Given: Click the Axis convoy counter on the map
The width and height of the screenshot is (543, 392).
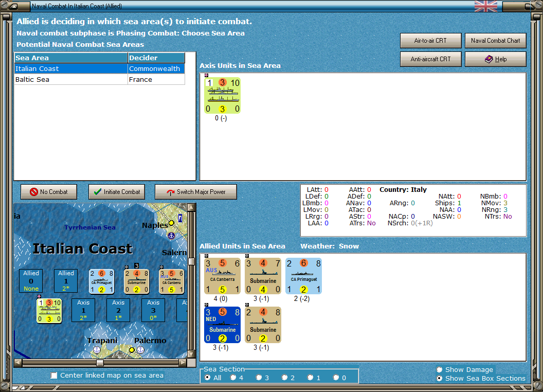Looking at the screenshot, I should [x=49, y=311].
